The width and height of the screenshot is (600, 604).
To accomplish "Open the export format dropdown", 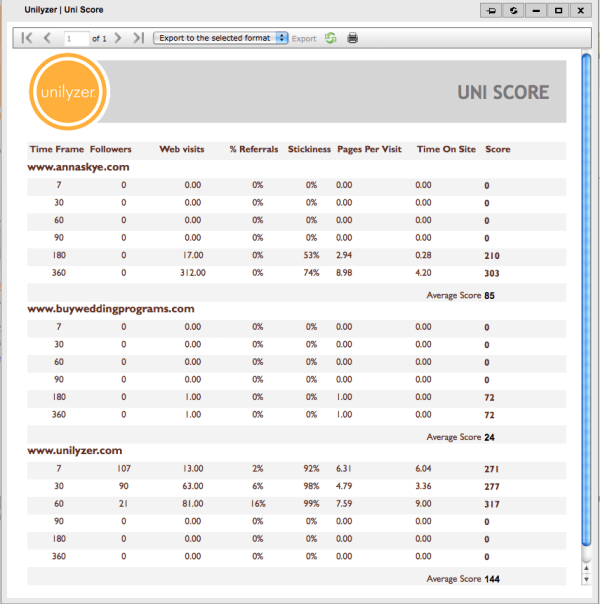I will click(220, 38).
